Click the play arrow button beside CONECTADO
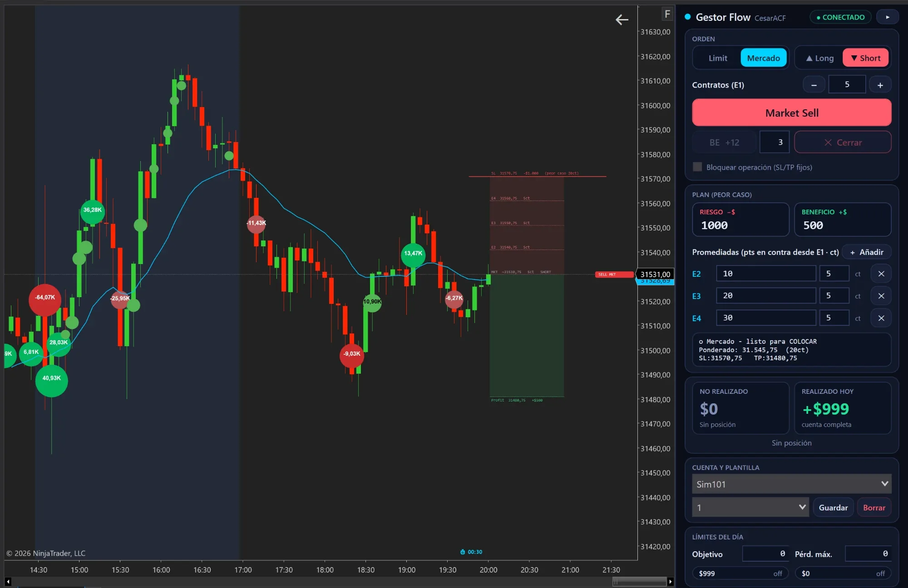The width and height of the screenshot is (908, 588). tap(888, 17)
